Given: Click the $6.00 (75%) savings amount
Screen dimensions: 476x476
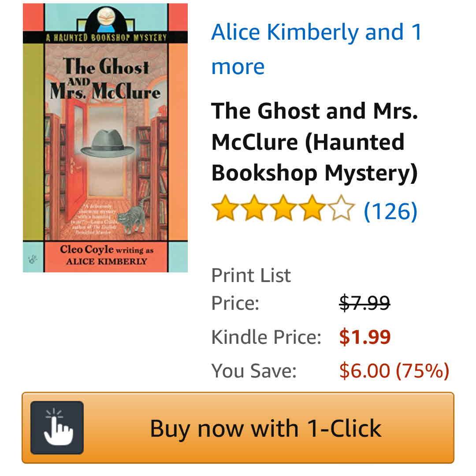Looking at the screenshot, I should [394, 371].
